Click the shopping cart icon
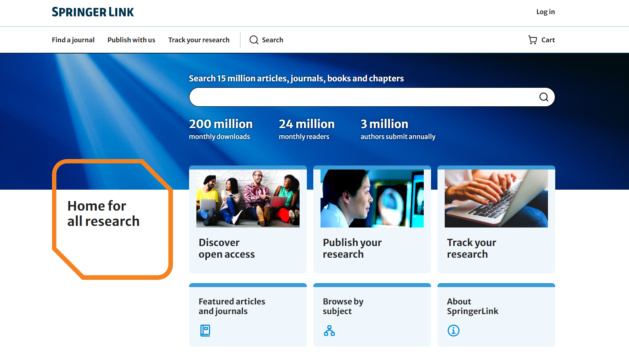The height and width of the screenshot is (364, 629). (533, 40)
